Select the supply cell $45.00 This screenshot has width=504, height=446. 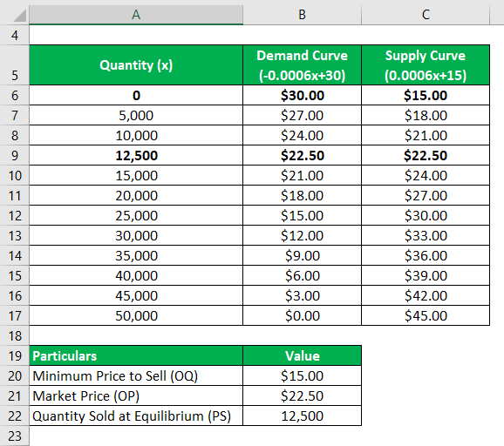click(426, 315)
